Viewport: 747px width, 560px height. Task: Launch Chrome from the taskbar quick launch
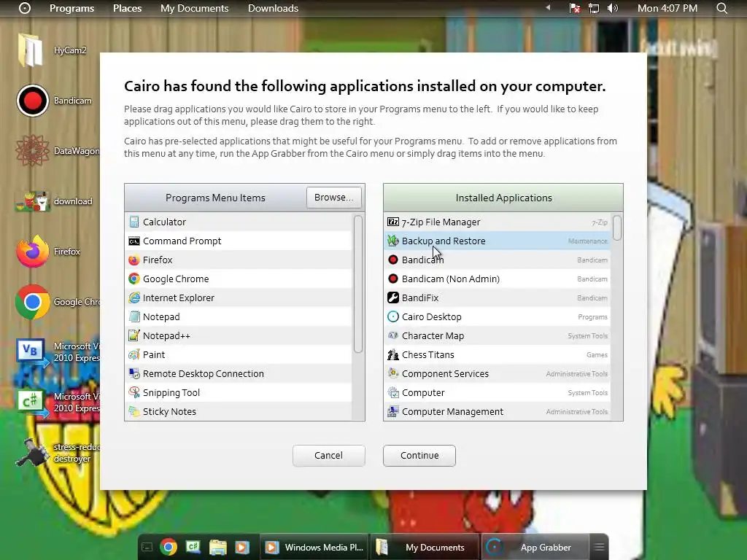coord(169,547)
